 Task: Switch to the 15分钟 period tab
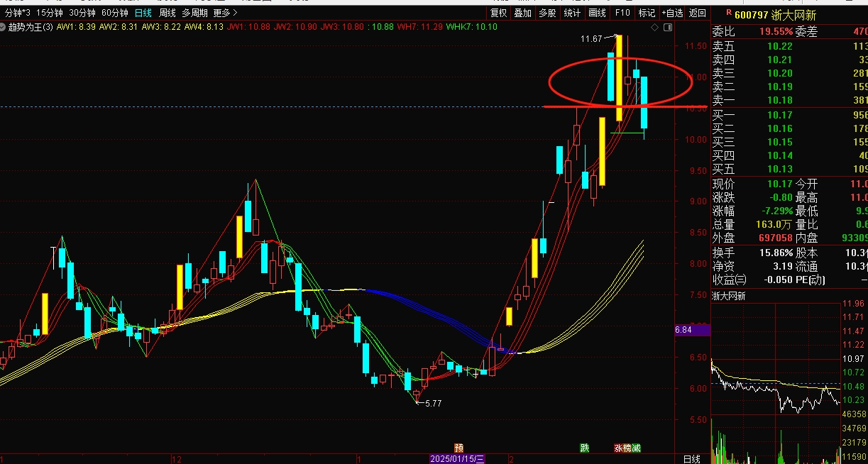50,13
